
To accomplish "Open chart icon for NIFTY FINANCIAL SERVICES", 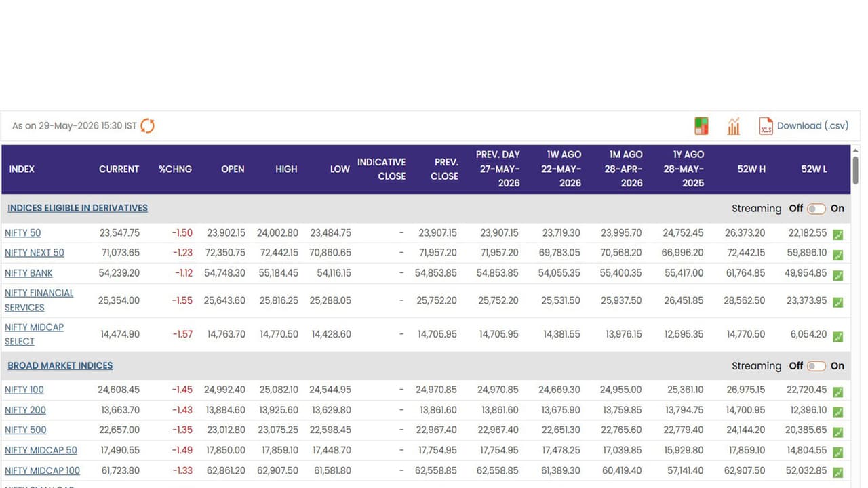I will (838, 302).
